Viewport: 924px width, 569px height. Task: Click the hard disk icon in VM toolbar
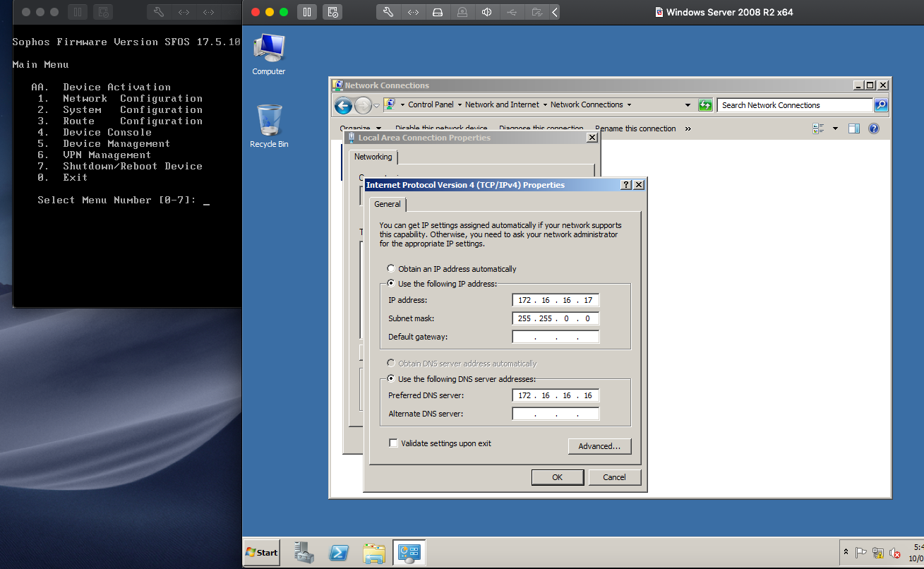tap(438, 12)
